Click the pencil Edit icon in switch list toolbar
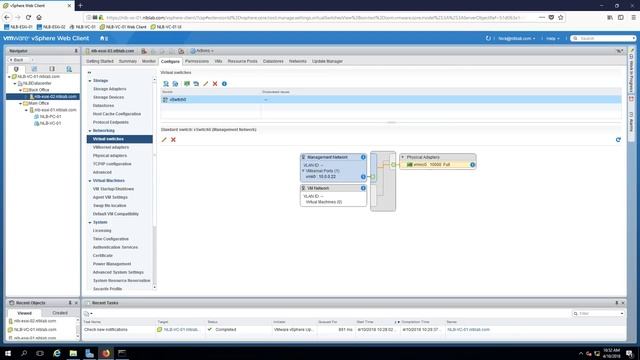This screenshot has width=640, height=360. tap(206, 84)
